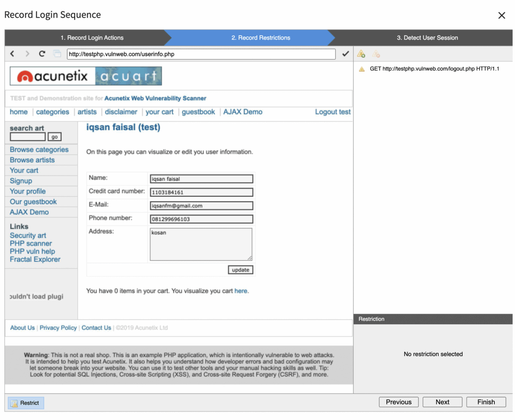Click the reload page icon
Screen dimensions: 515x420
(42, 54)
